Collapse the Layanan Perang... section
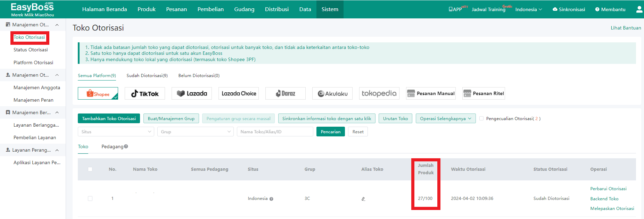The height and width of the screenshot is (219, 644). click(57, 150)
